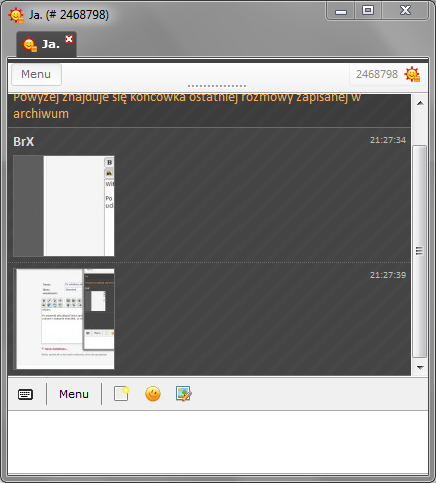The height and width of the screenshot is (483, 436).
Task: Open the on-screen keyboard icon
Action: pyautogui.click(x=25, y=394)
